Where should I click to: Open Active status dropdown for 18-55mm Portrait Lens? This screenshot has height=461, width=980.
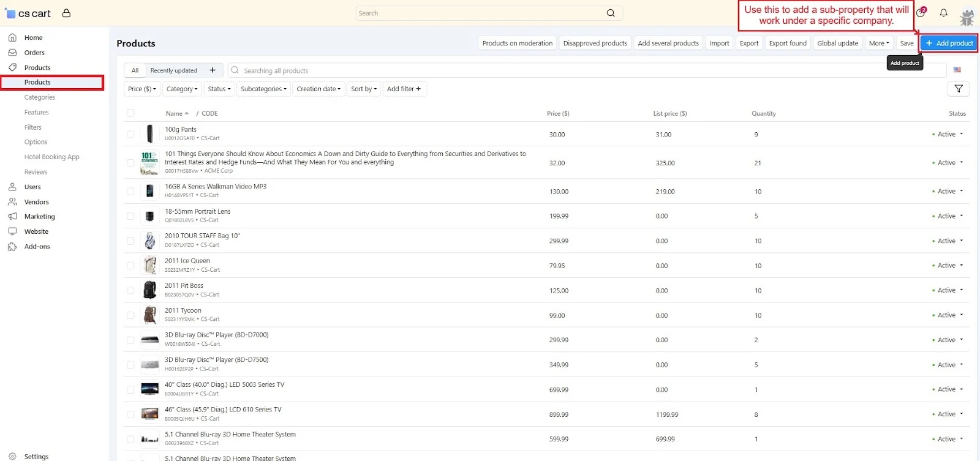pos(948,216)
